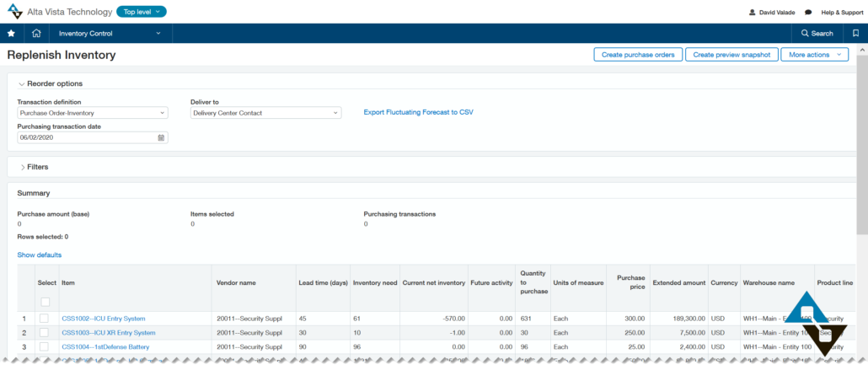Click the Units of measure column header
Screen dimensions: 868x370
coord(578,282)
